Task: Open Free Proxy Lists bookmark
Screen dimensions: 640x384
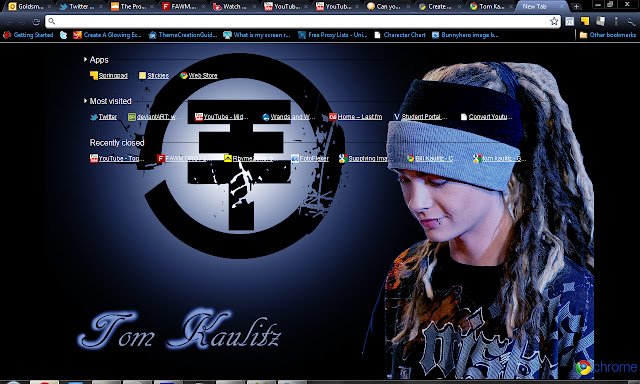Action: 333,35
